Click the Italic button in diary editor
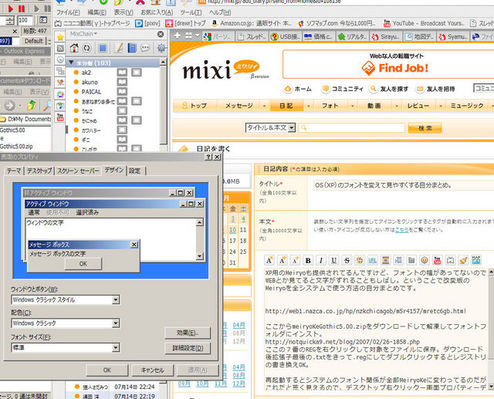The image size is (494, 399). pos(321,260)
